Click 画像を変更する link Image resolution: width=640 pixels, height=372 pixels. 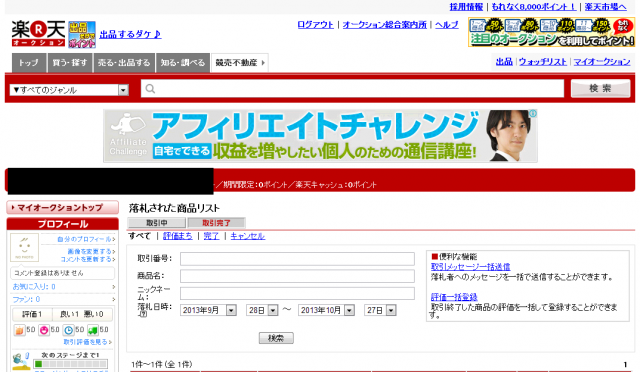pos(89,252)
